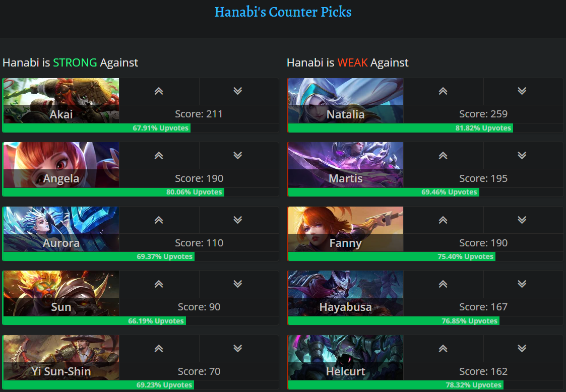Upvote Akai as a strong matchup
This screenshot has height=392, width=566.
tap(159, 91)
